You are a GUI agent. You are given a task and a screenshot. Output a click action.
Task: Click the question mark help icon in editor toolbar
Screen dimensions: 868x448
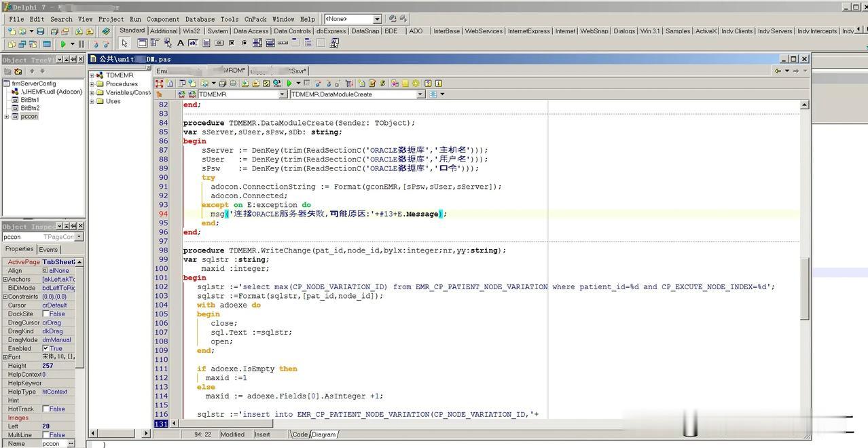click(428, 83)
